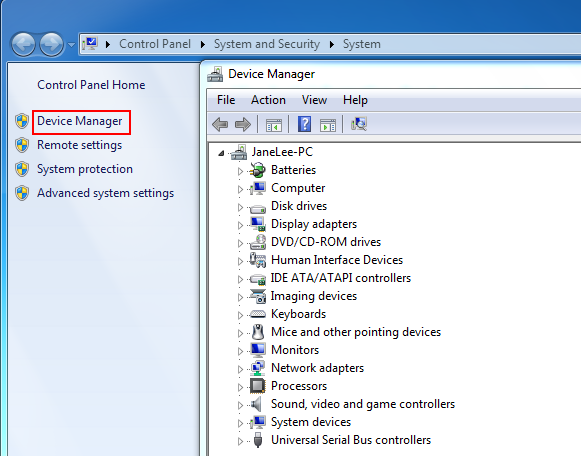Click the forward arrow in Device Manager toolbar

tap(243, 124)
